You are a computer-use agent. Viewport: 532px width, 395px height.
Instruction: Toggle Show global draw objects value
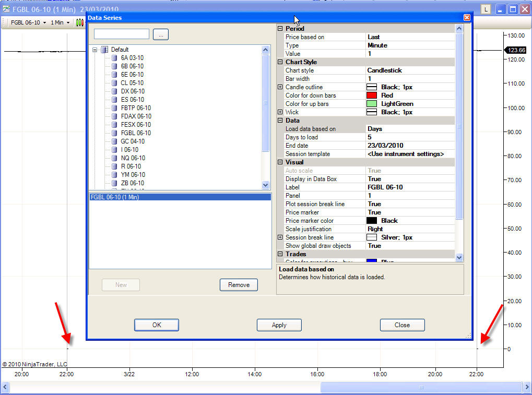pyautogui.click(x=410, y=246)
